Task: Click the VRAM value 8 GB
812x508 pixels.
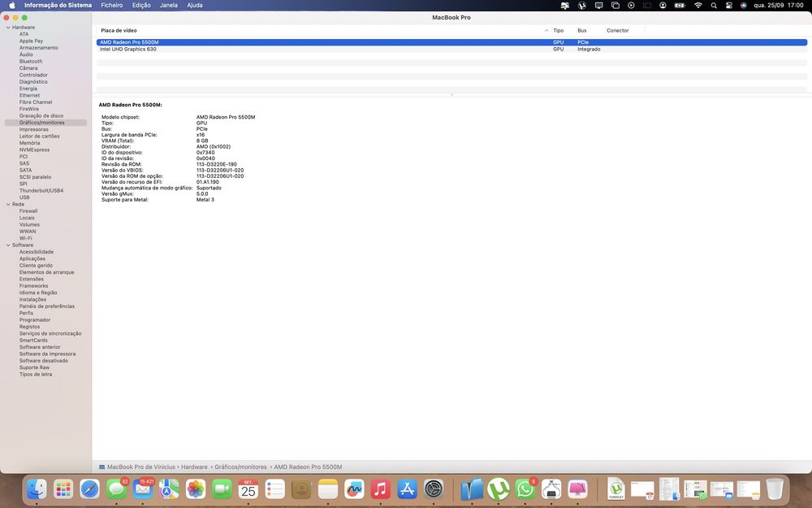Action: coord(202,141)
